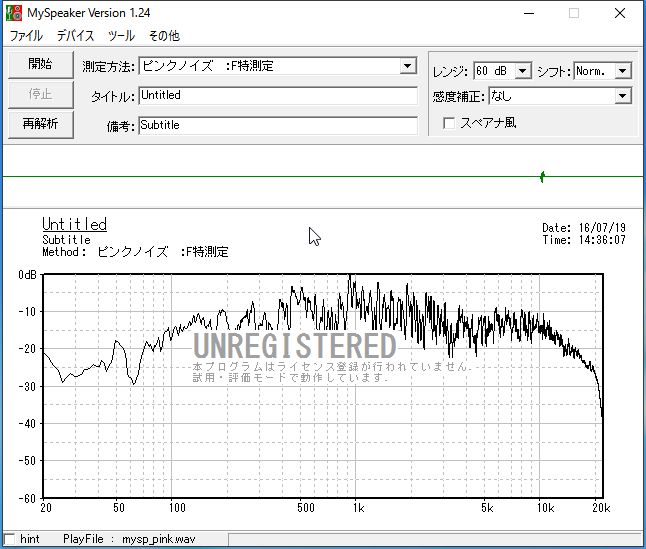Click the Untitled graph title text
The height and width of the screenshot is (549, 646).
pyautogui.click(x=75, y=224)
